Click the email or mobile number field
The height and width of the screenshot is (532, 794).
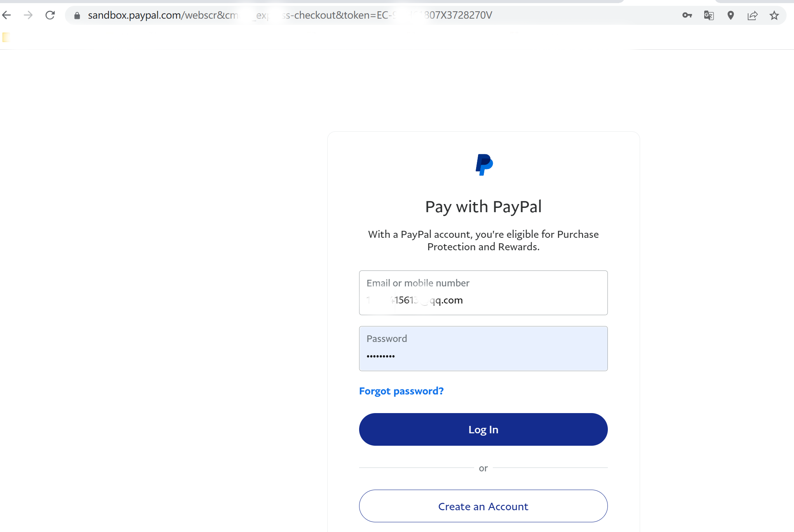(x=483, y=293)
